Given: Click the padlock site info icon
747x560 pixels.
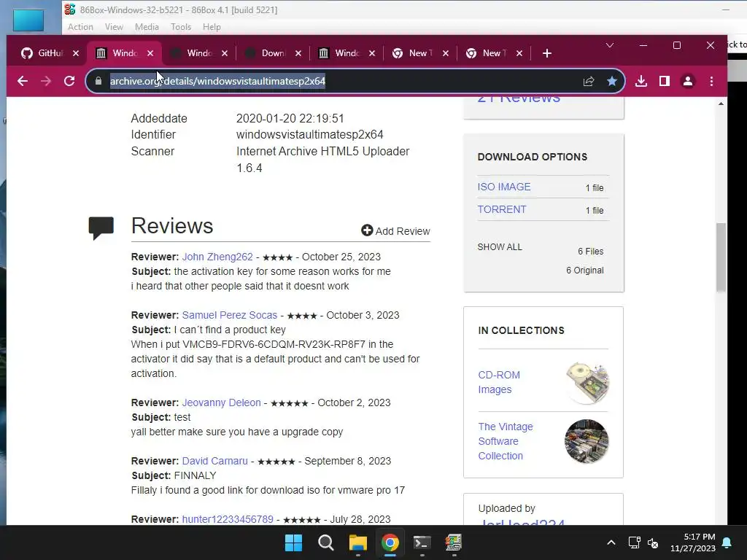Looking at the screenshot, I should [x=98, y=81].
